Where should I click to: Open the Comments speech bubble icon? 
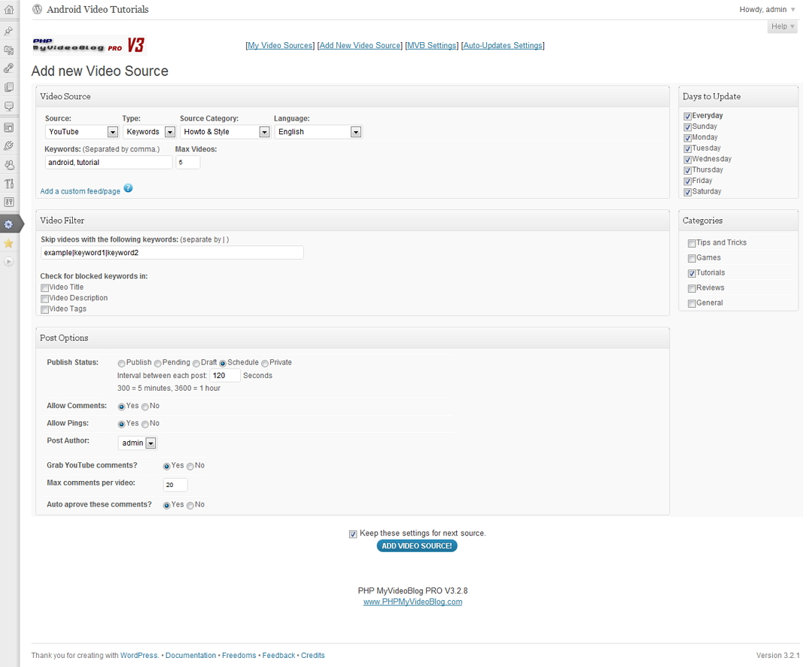coord(9,107)
